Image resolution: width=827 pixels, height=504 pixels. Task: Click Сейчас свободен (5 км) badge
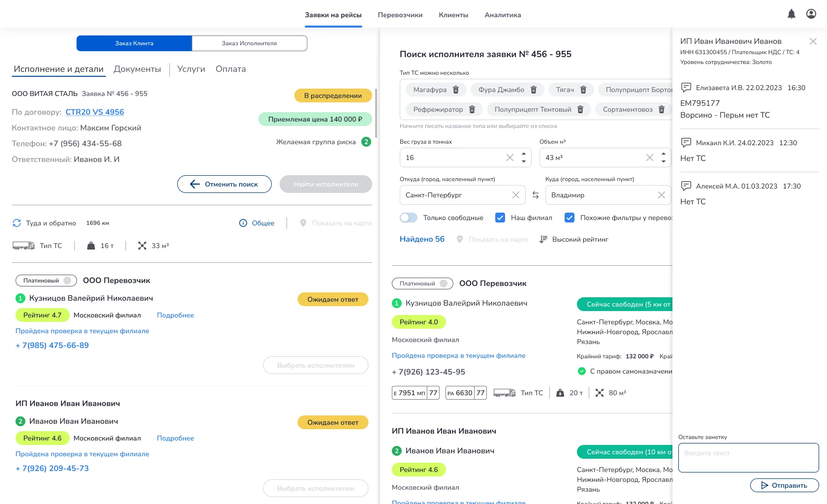625,304
